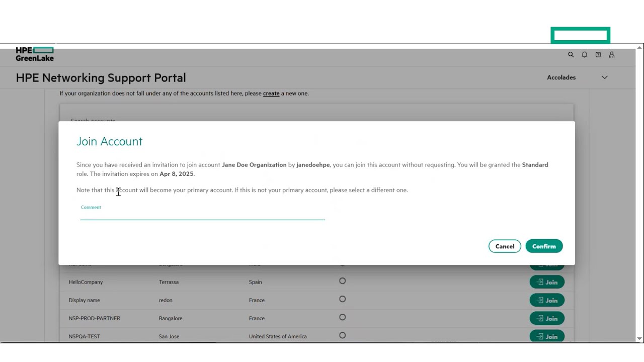Click the redon city cell
Image resolution: width=644 pixels, height=362 pixels.
(x=166, y=300)
